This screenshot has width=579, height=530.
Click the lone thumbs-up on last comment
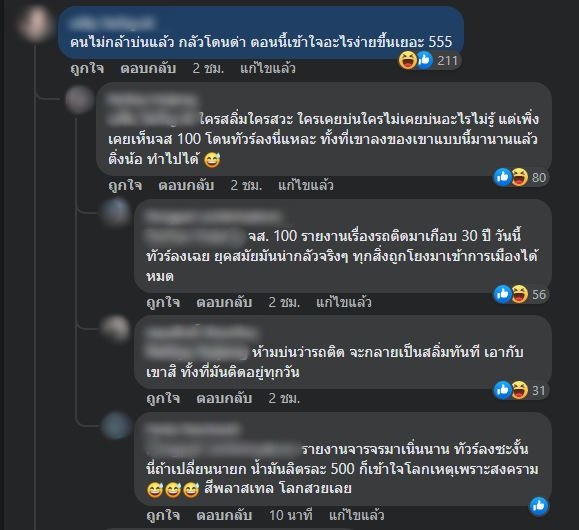539,506
